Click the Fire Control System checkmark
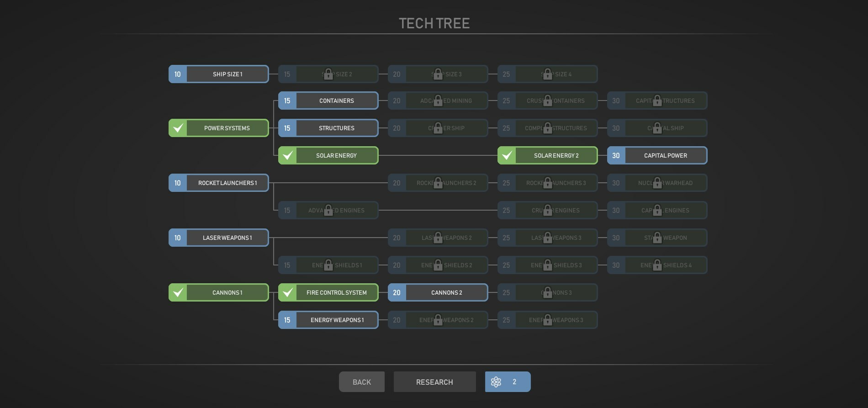The height and width of the screenshot is (408, 868). click(x=288, y=292)
